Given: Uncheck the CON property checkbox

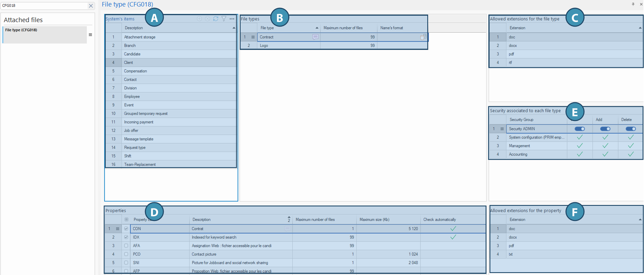Looking at the screenshot, I should pyautogui.click(x=126, y=229).
